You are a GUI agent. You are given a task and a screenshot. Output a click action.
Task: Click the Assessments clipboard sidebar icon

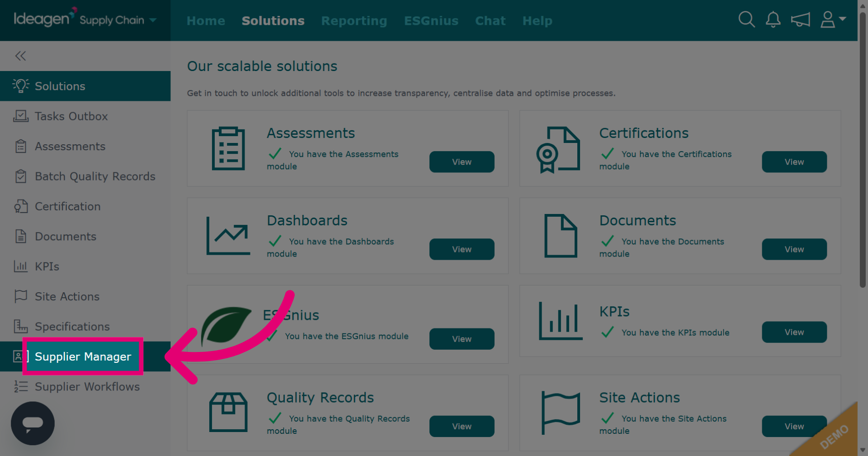21,146
